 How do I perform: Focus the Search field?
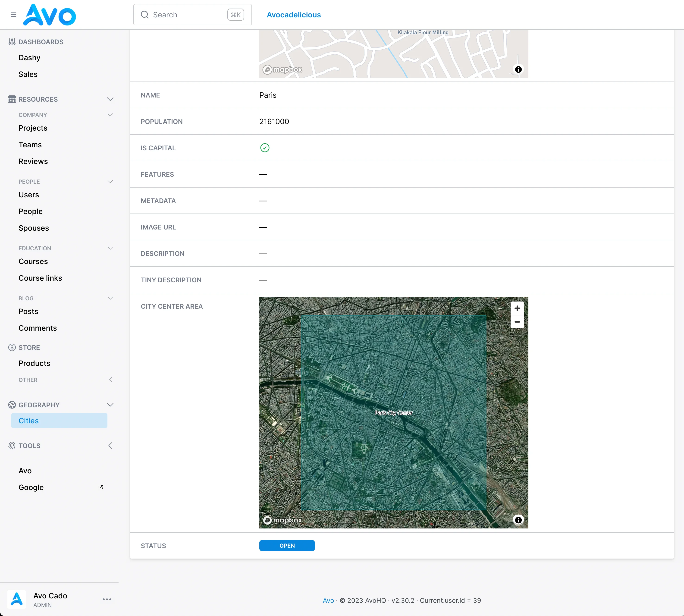pyautogui.click(x=193, y=15)
